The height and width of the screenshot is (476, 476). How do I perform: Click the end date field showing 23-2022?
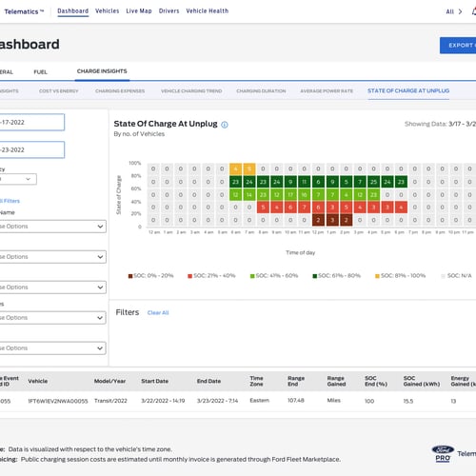pyautogui.click(x=32, y=149)
